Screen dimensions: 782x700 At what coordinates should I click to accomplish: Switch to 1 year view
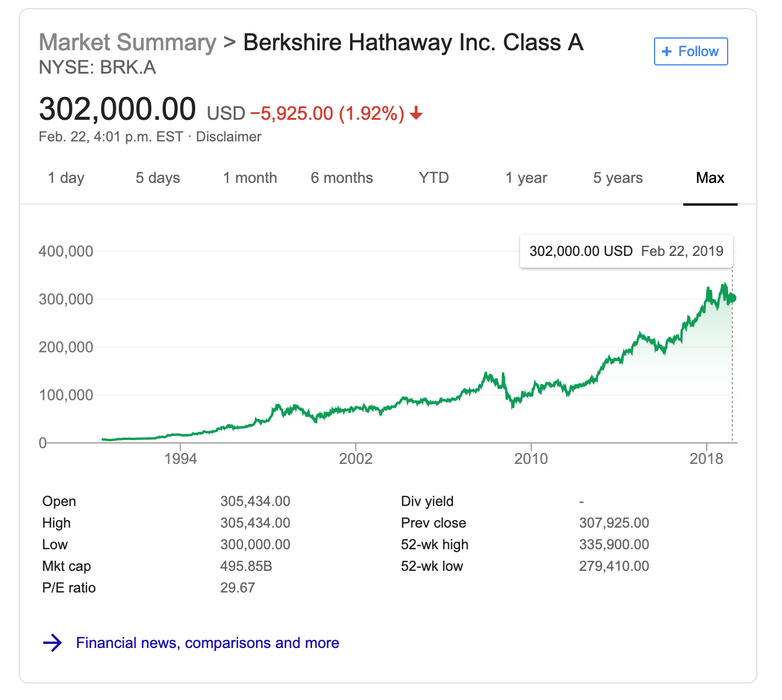click(526, 178)
